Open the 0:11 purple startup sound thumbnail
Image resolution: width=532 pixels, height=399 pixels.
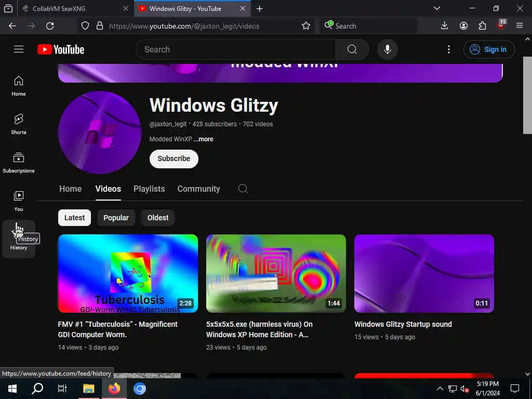coord(424,273)
